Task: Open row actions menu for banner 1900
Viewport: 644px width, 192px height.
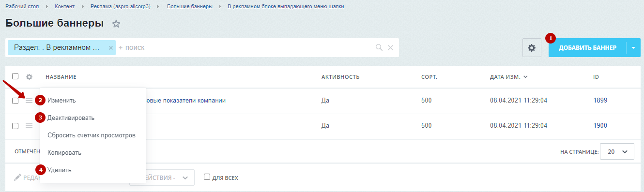Action: [x=29, y=126]
